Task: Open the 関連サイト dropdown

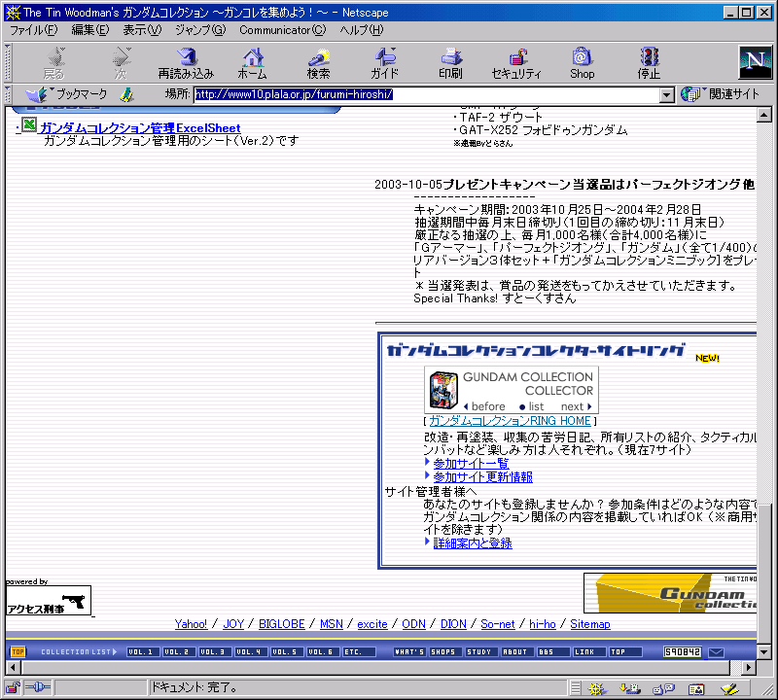Action: 720,93
